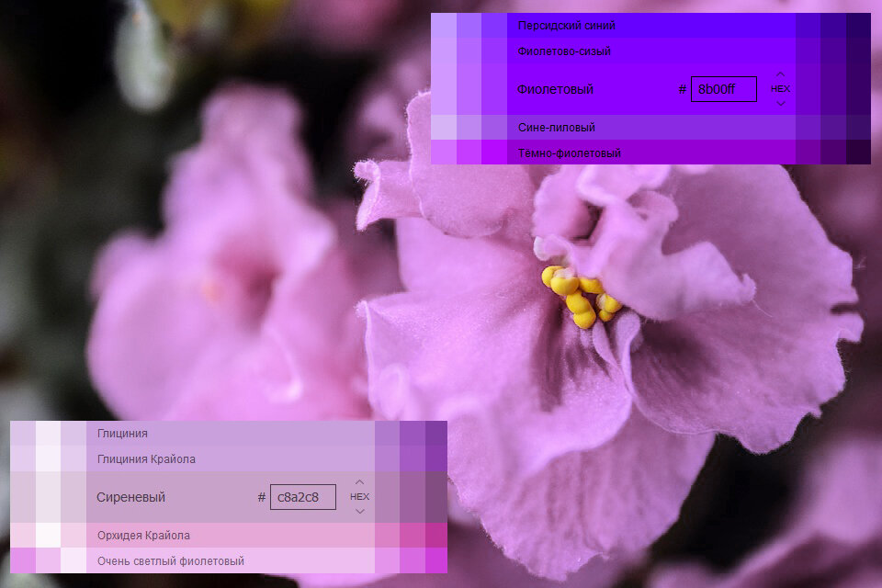
Task: Pick darkest shade swatch in Фиолетовый row
Action: pyautogui.click(x=858, y=89)
